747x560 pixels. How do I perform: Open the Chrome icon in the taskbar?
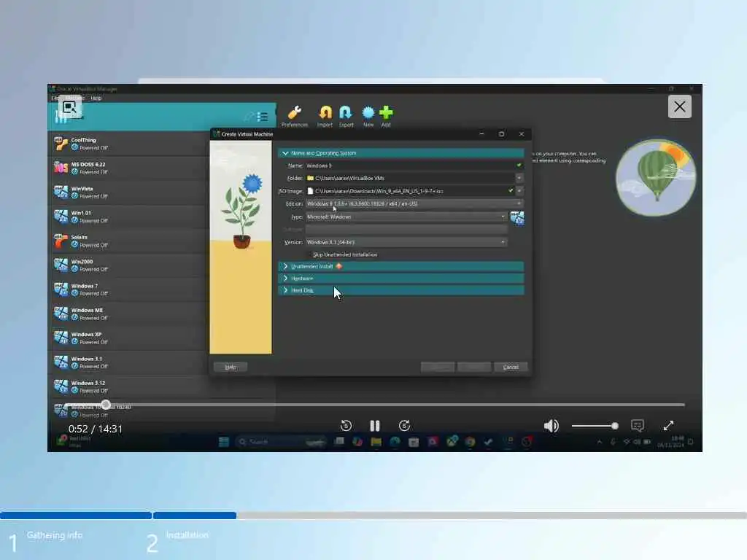pyautogui.click(x=471, y=442)
